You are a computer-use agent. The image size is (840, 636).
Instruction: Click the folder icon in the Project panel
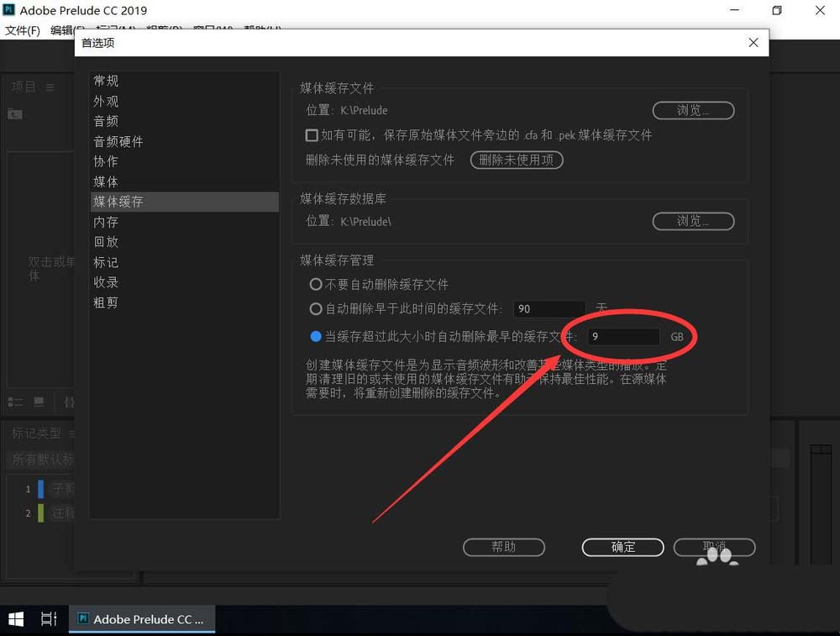point(13,115)
